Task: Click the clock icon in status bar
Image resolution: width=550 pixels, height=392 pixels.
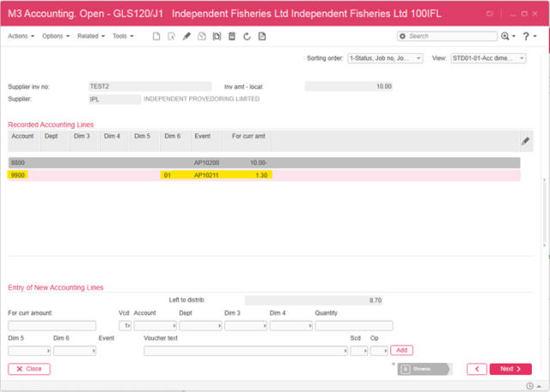Action: click(x=530, y=385)
